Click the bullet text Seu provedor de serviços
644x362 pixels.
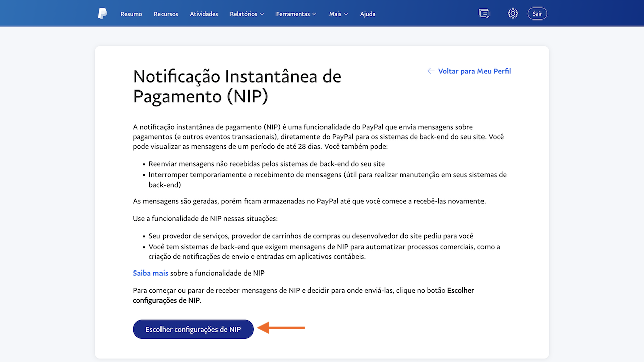pos(311,236)
